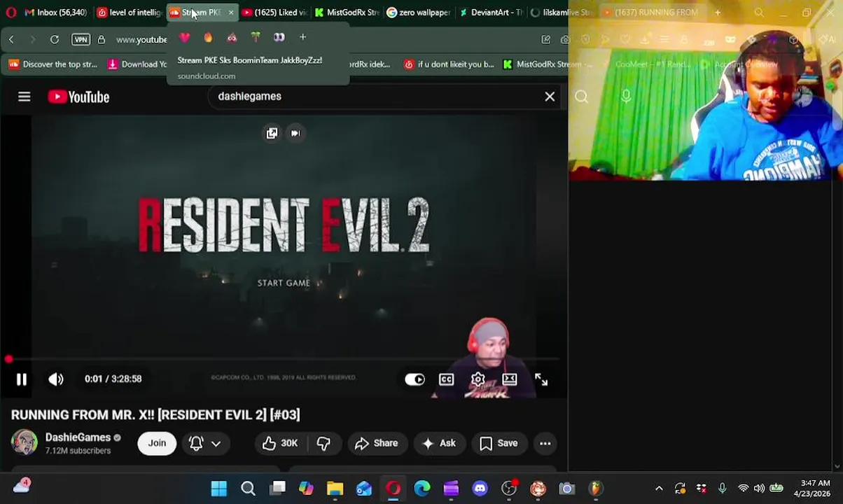The height and width of the screenshot is (504, 843).
Task: Open File Explorer from the taskbar
Action: 335,489
